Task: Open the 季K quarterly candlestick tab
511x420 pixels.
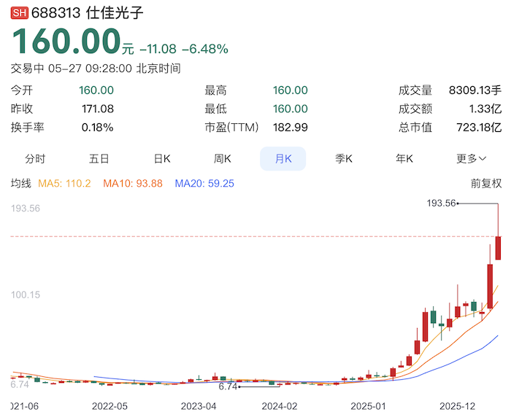Action: (x=344, y=159)
